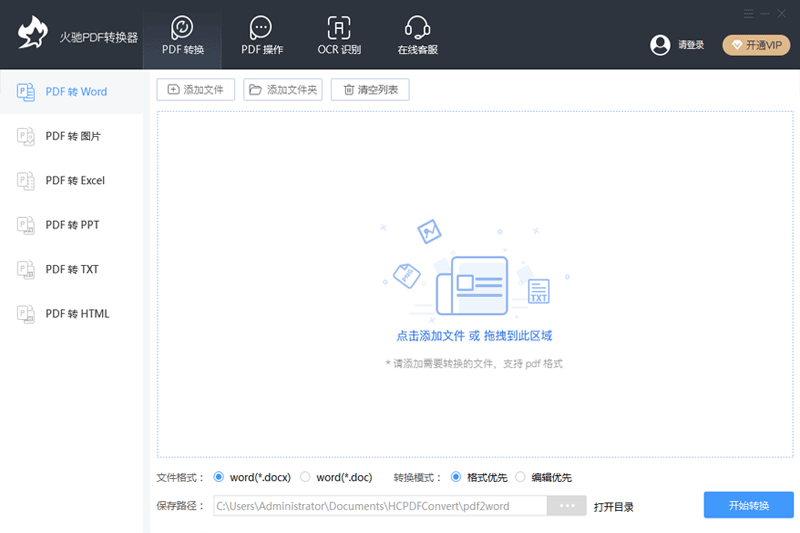Screen dimensions: 800x533
Task: Click the save path input field
Action: [380, 506]
